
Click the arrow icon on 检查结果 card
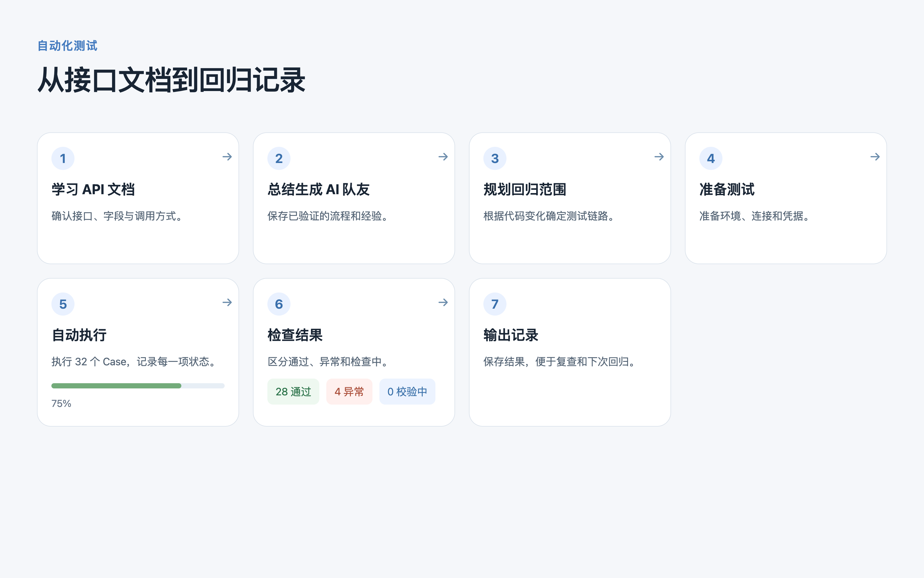443,302
